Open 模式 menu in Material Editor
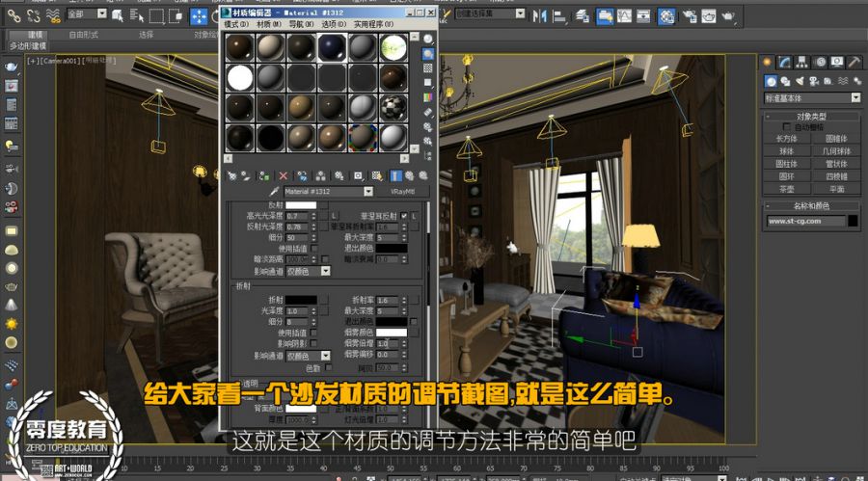 [x=236, y=24]
